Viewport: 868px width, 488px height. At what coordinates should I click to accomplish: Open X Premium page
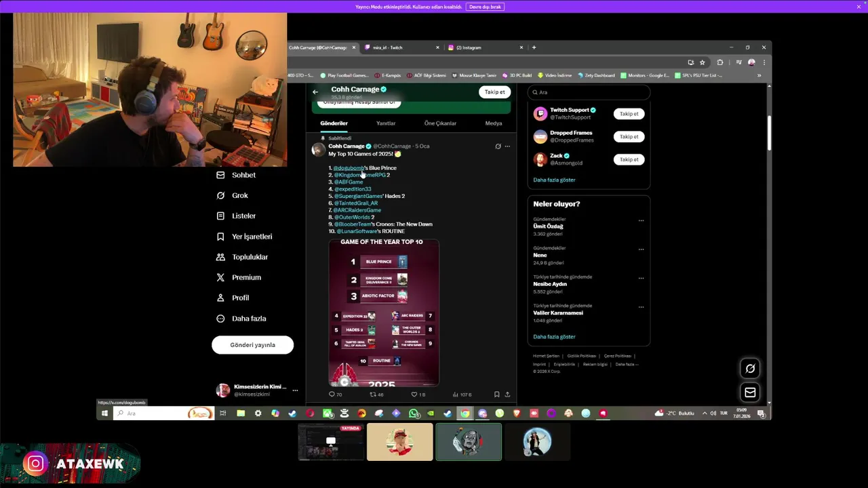coord(239,277)
